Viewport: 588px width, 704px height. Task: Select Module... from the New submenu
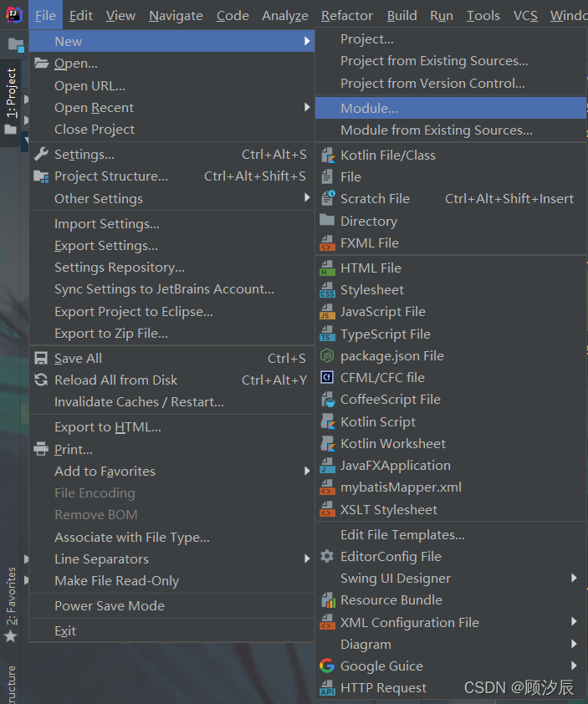(451, 108)
